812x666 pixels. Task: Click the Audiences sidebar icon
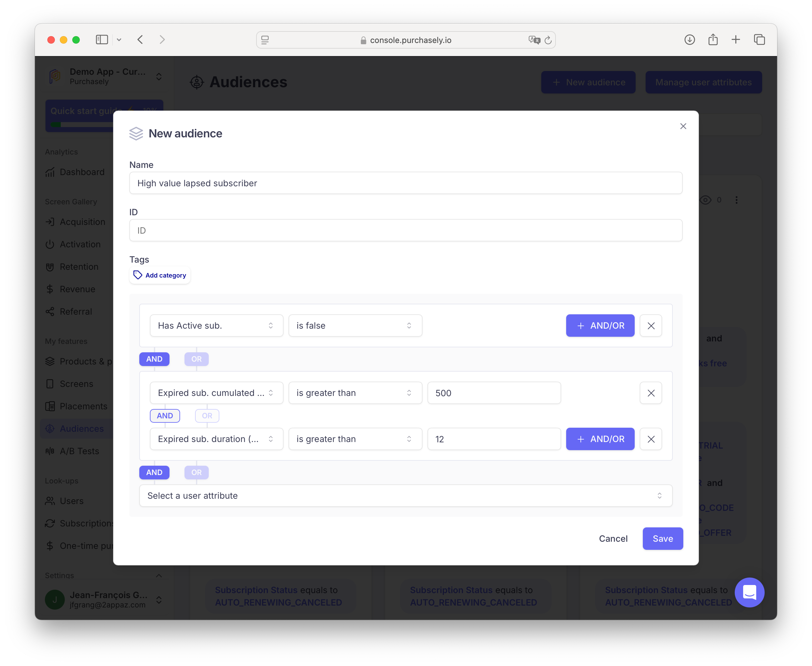coord(50,429)
